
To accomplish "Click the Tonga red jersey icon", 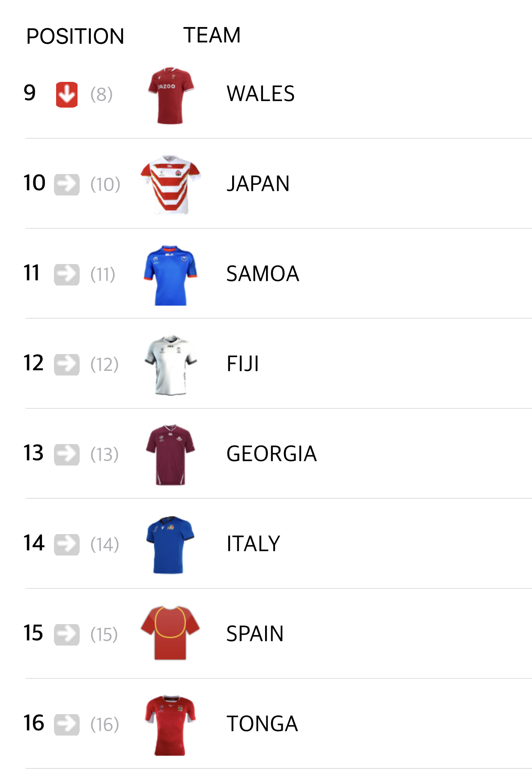I will click(170, 725).
